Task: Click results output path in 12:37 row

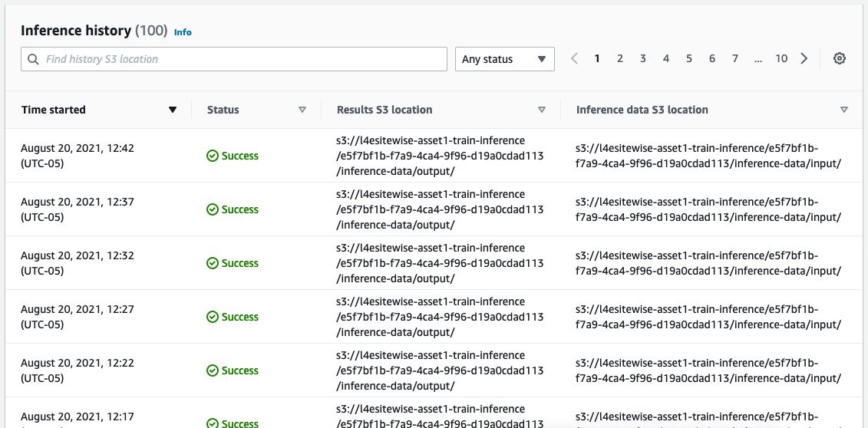Action: pos(440,209)
